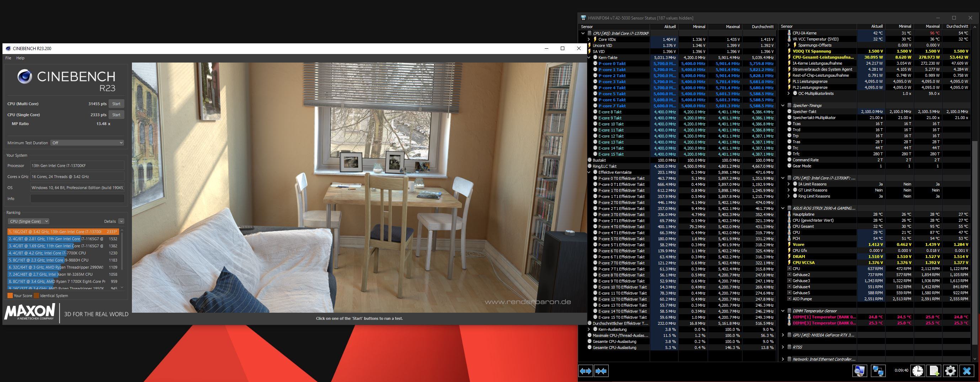
Task: Expand Ring Limit Reasons
Action: (x=789, y=197)
